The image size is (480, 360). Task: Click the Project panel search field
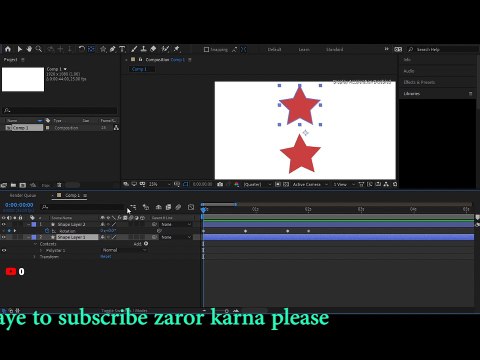(60, 110)
